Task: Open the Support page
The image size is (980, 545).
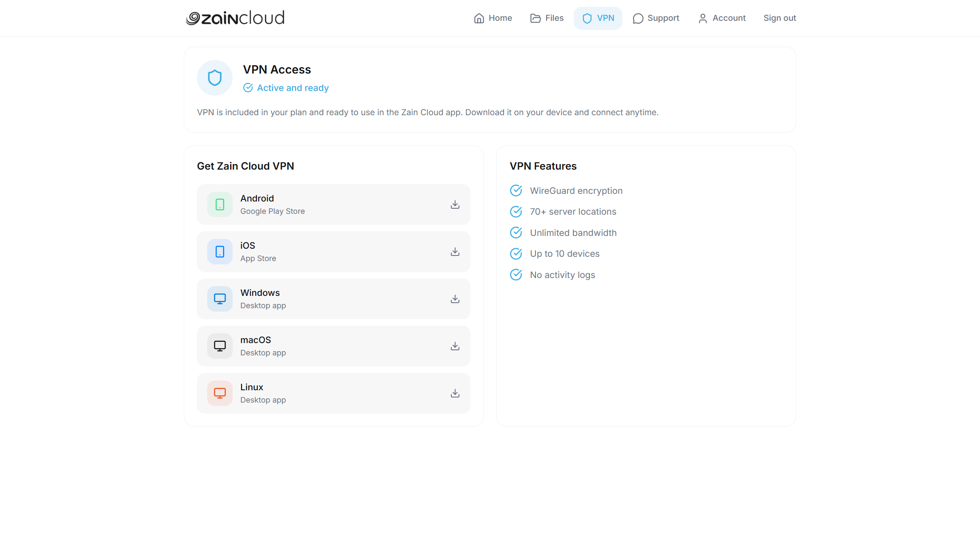Action: [x=655, y=18]
